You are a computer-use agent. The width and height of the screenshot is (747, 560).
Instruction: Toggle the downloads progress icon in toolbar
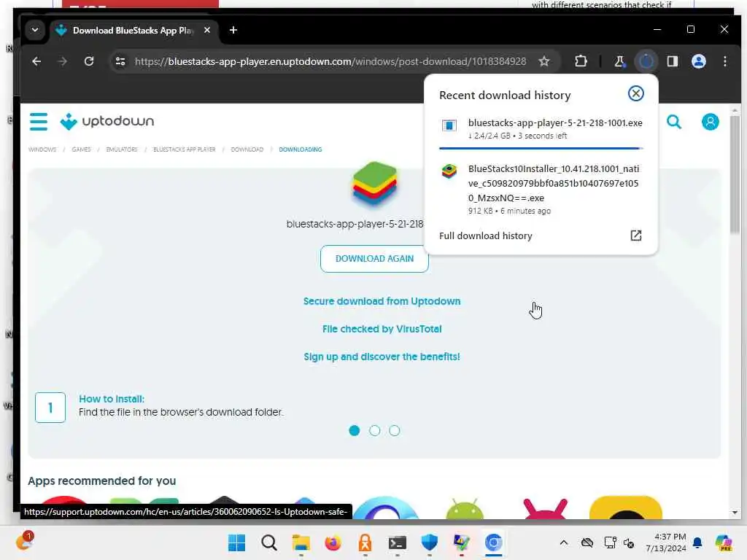point(646,61)
